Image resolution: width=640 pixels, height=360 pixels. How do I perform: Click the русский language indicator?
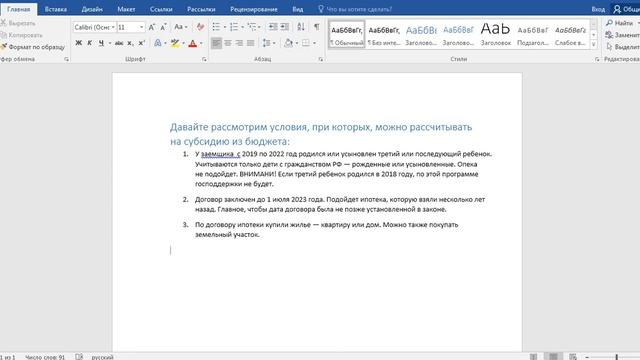[102, 357]
